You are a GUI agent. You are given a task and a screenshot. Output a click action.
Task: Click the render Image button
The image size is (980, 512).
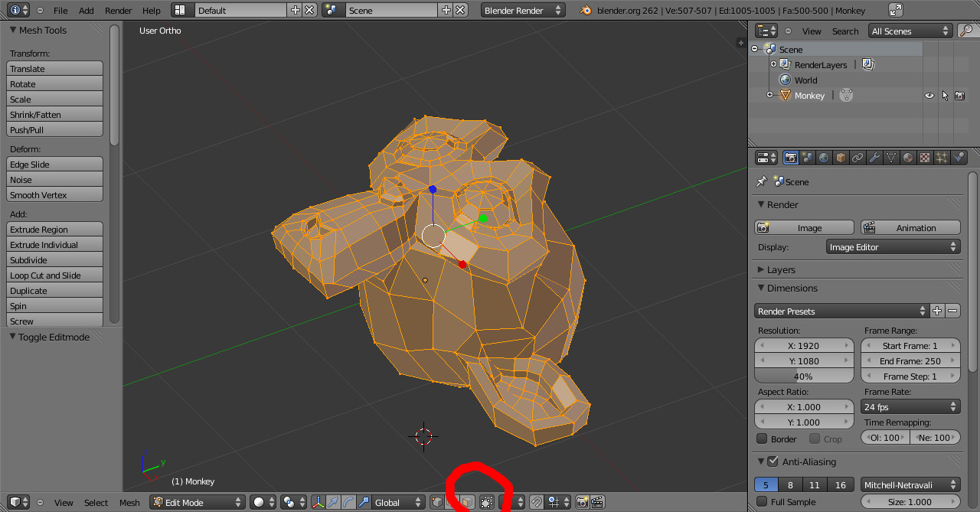[804, 227]
